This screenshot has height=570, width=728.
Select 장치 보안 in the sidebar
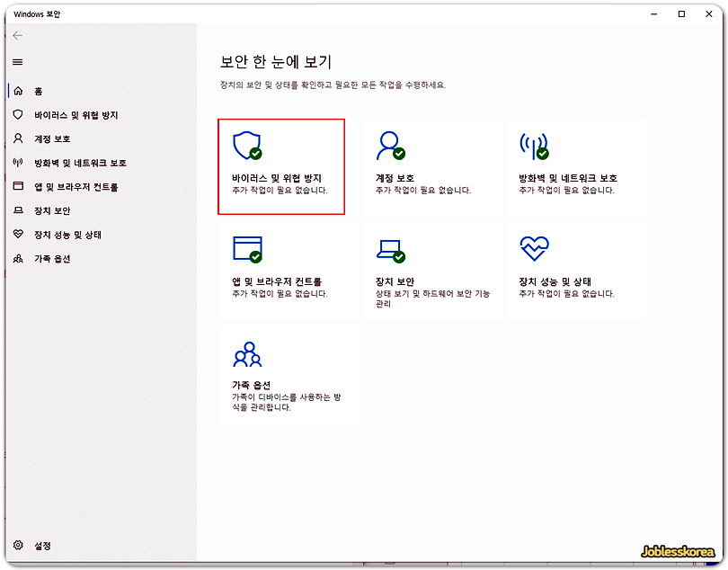(x=52, y=211)
